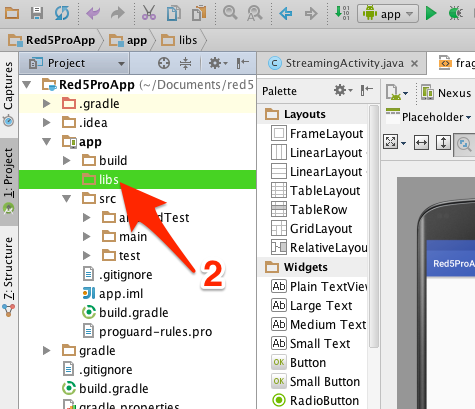The height and width of the screenshot is (409, 475).
Task: Select RadioButton widget in Palette
Action: [315, 400]
